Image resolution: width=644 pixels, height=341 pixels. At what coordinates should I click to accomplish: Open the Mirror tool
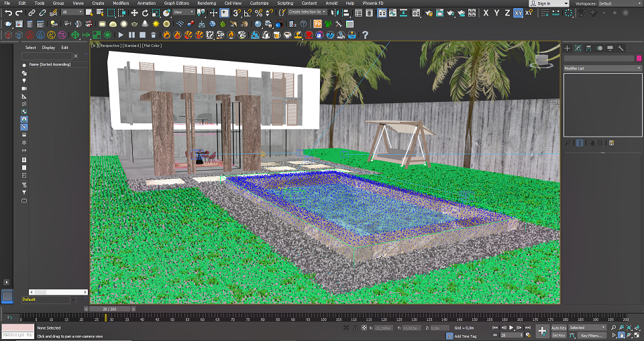pyautogui.click(x=337, y=13)
